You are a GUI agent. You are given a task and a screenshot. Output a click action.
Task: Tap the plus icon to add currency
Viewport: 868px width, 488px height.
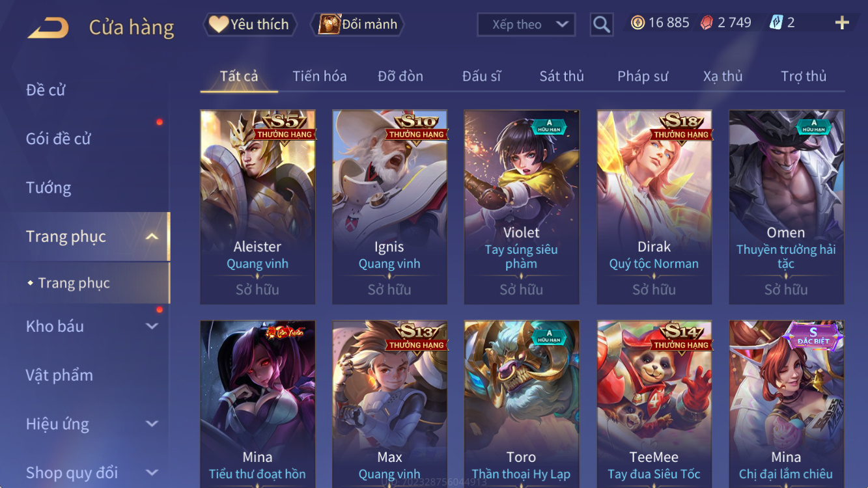pyautogui.click(x=842, y=23)
